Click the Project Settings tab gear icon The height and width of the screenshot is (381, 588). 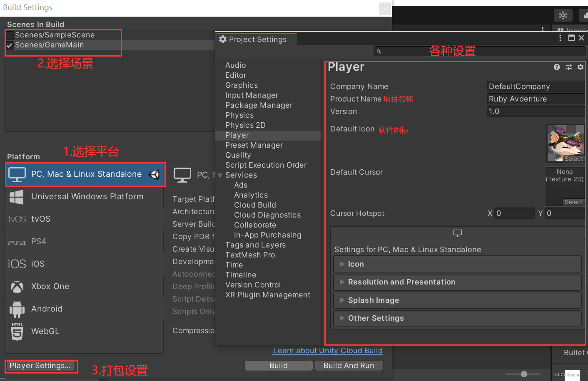(223, 39)
